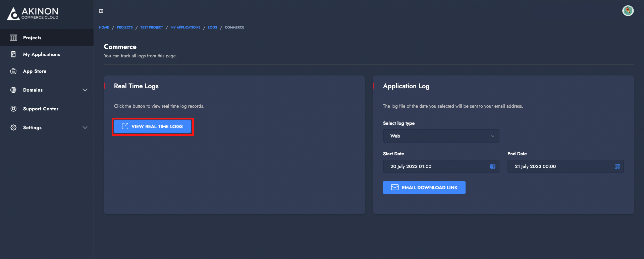Viewport: 644px width, 259px height.
Task: Click the Support Center lifebuoy icon
Action: pos(13,109)
